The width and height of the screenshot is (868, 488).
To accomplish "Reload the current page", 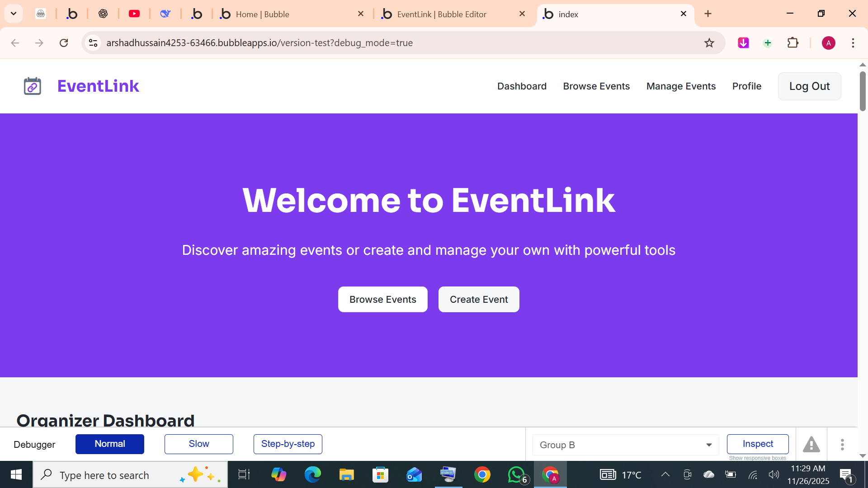I will pyautogui.click(x=64, y=43).
